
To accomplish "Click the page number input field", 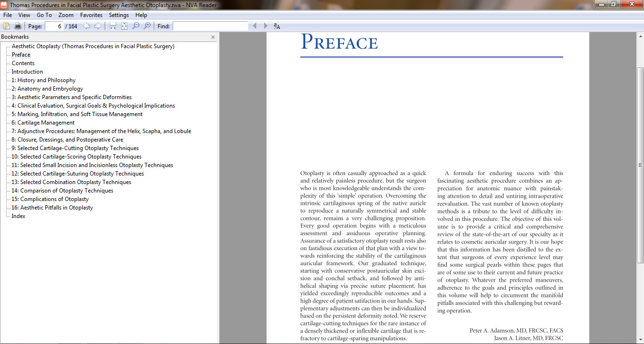I will pyautogui.click(x=54, y=26).
